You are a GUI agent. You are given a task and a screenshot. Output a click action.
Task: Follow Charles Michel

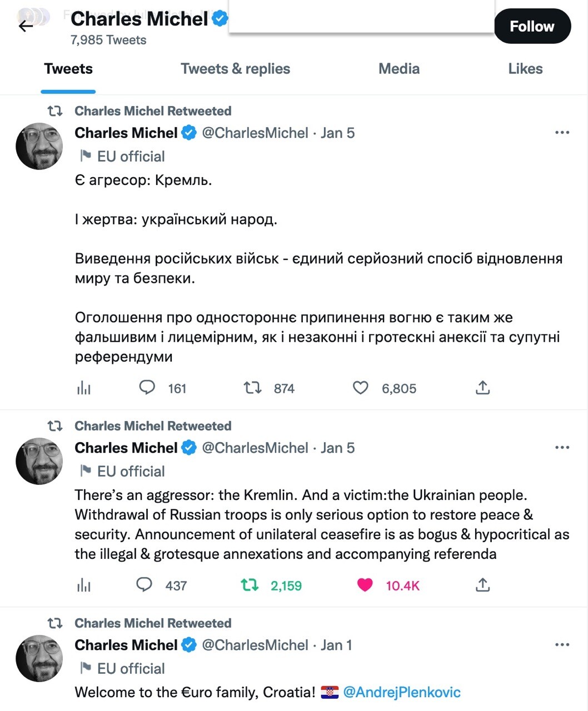[532, 26]
